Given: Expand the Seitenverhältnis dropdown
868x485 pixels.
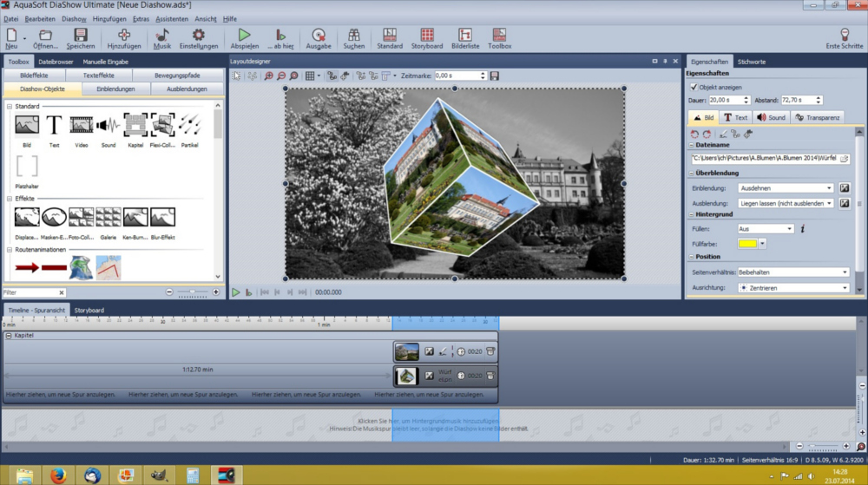Looking at the screenshot, I should click(845, 272).
